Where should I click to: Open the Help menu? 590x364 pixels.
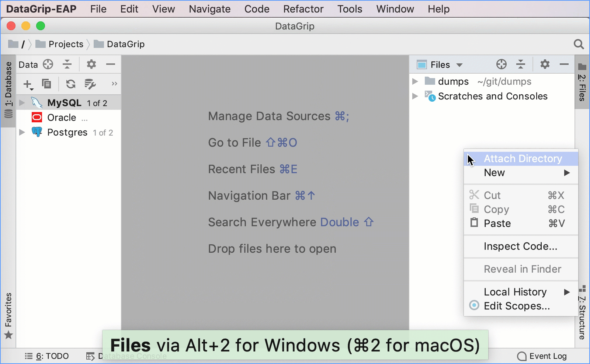click(438, 9)
